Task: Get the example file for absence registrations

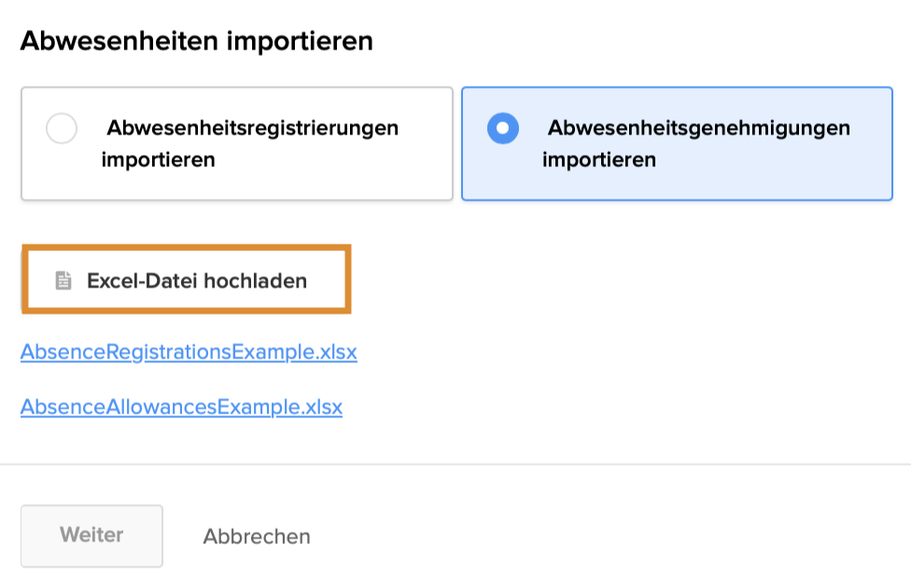Action: [x=189, y=353]
